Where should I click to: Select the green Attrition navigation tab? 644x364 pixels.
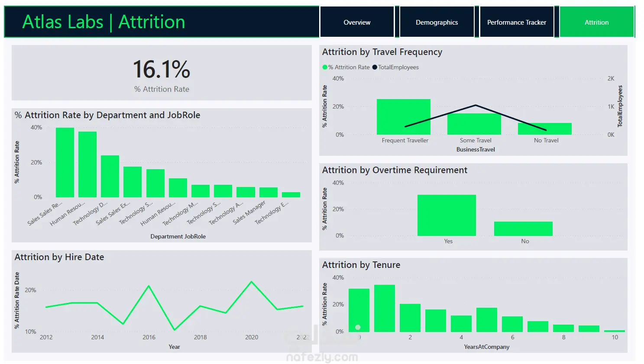pyautogui.click(x=596, y=22)
